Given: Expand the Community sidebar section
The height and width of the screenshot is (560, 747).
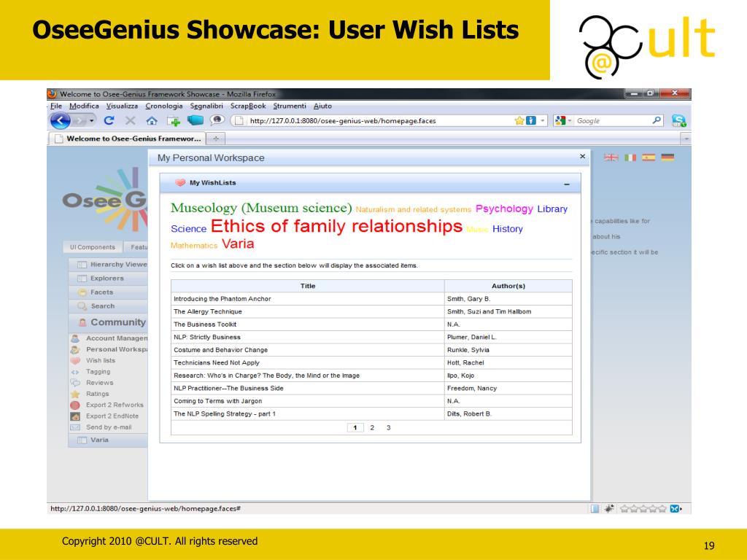Looking at the screenshot, I should pyautogui.click(x=109, y=322).
